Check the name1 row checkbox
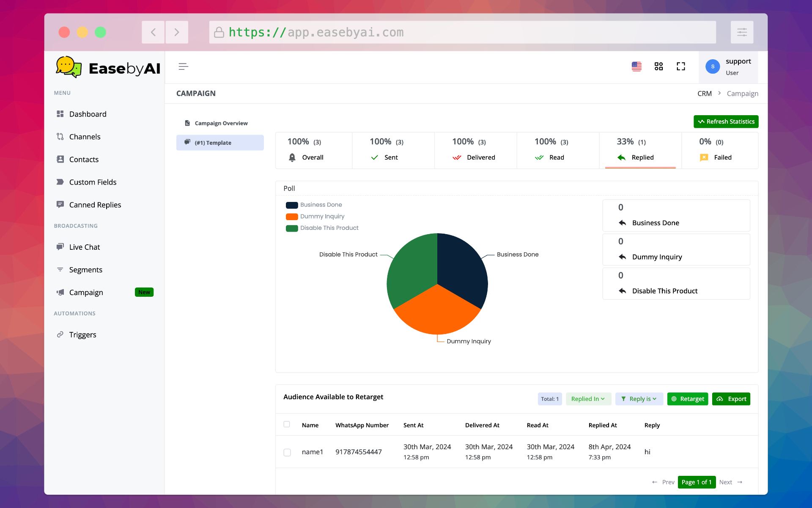The image size is (812, 508). (287, 452)
